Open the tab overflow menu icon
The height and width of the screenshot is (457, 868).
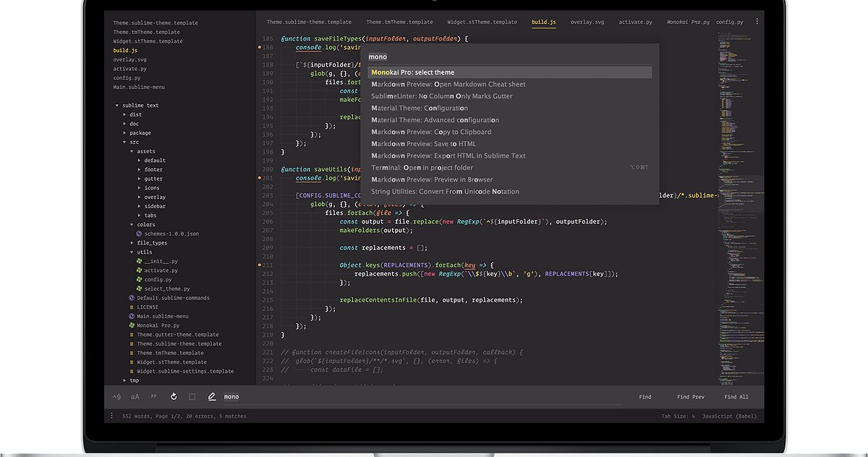coord(757,22)
